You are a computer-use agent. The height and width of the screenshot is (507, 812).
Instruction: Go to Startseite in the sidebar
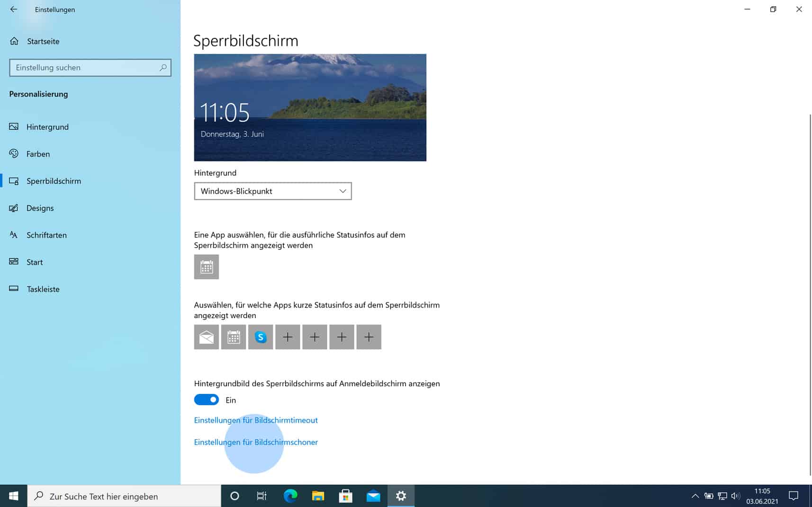click(x=90, y=41)
